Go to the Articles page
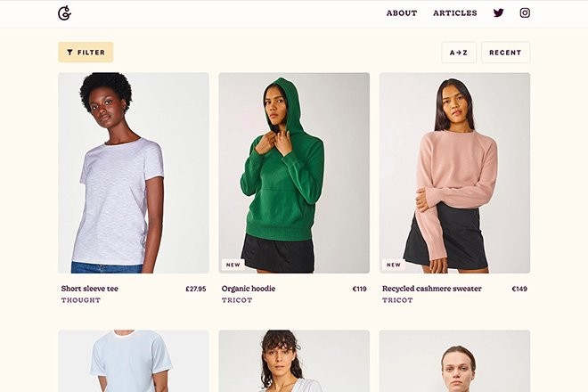This screenshot has height=392, width=588. coord(454,13)
